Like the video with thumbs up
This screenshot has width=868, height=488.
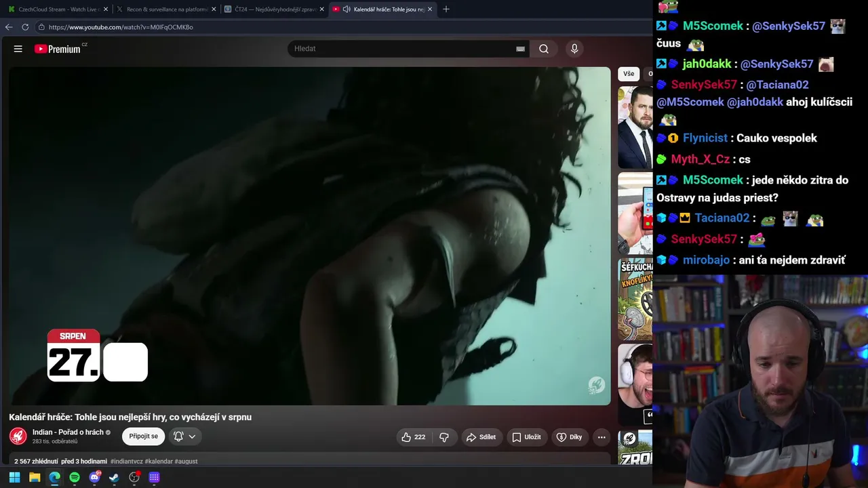(x=413, y=437)
